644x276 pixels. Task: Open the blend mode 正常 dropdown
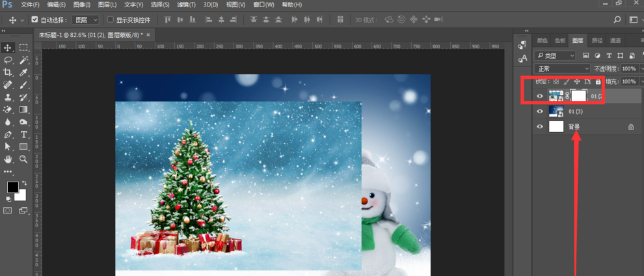pyautogui.click(x=562, y=68)
